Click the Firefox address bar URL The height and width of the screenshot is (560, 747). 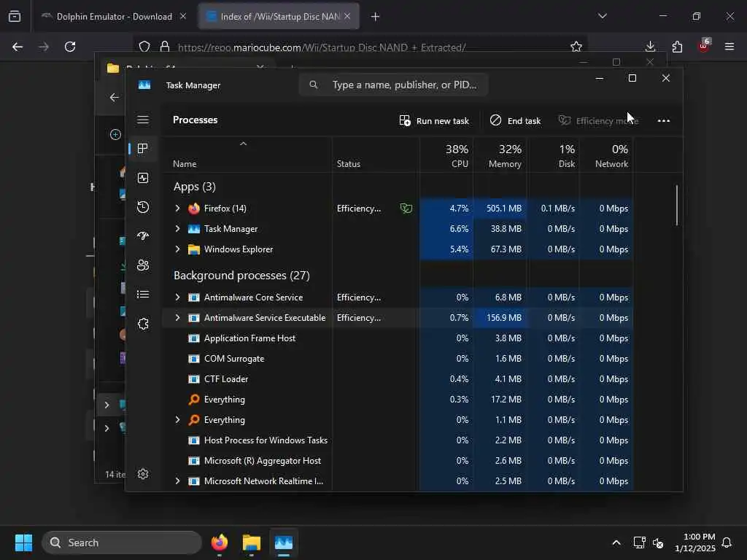[322, 47]
